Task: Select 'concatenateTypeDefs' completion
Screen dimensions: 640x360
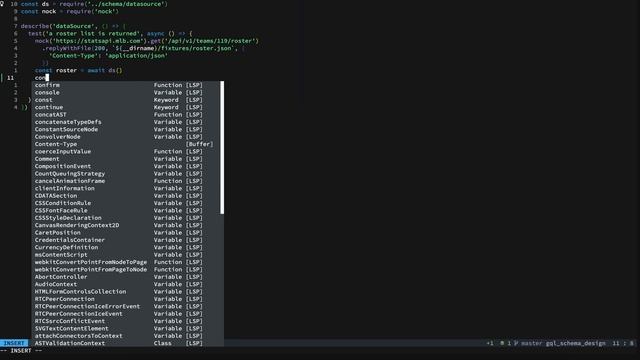Action: point(128,122)
